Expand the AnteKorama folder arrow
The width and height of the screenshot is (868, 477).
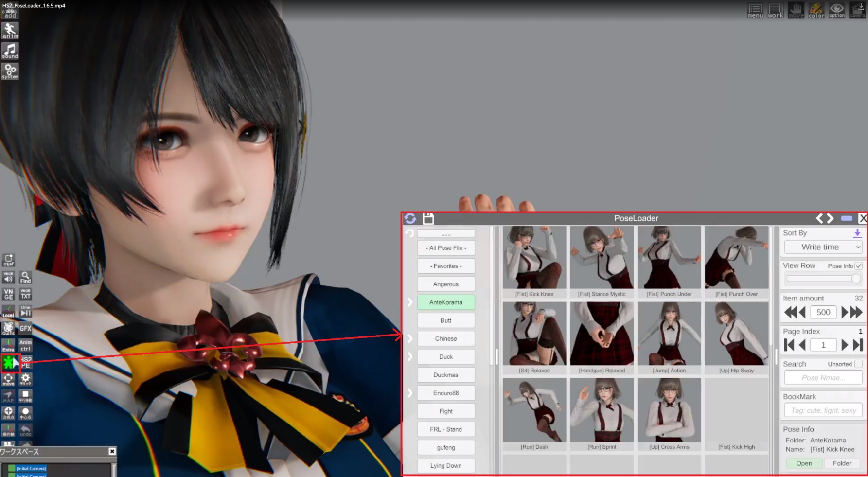coord(410,302)
